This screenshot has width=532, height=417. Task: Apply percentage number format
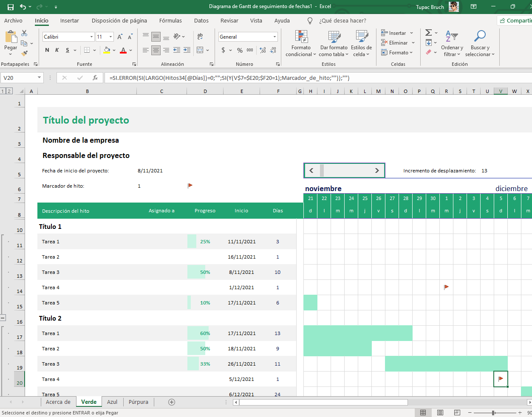(239, 50)
